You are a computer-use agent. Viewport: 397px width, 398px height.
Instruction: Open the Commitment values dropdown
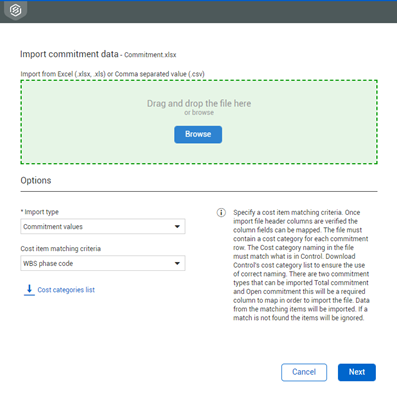(x=103, y=226)
